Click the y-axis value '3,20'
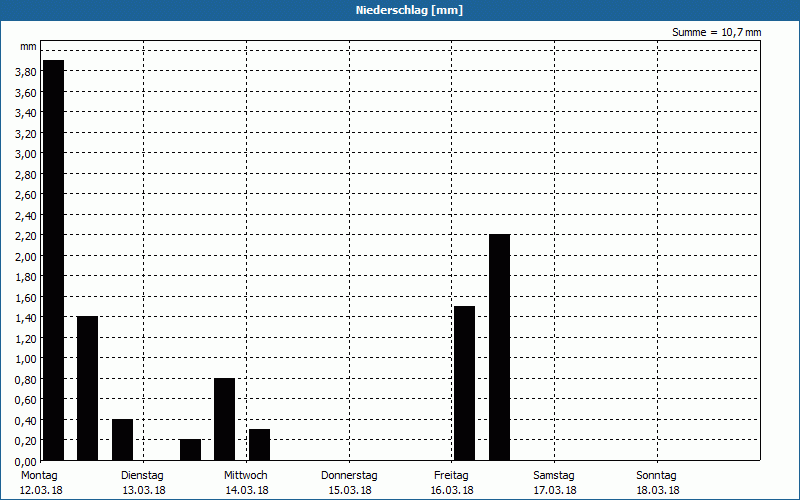The width and height of the screenshot is (800, 500). pos(26,134)
